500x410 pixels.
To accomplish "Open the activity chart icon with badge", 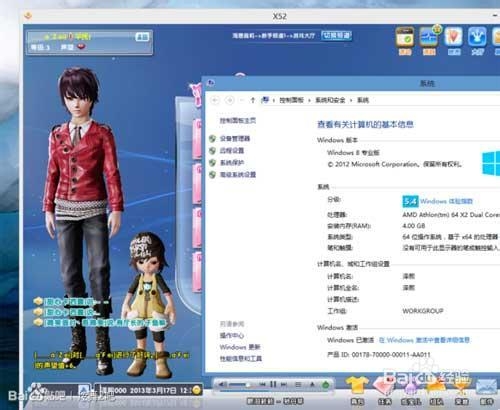I will 429,37.
